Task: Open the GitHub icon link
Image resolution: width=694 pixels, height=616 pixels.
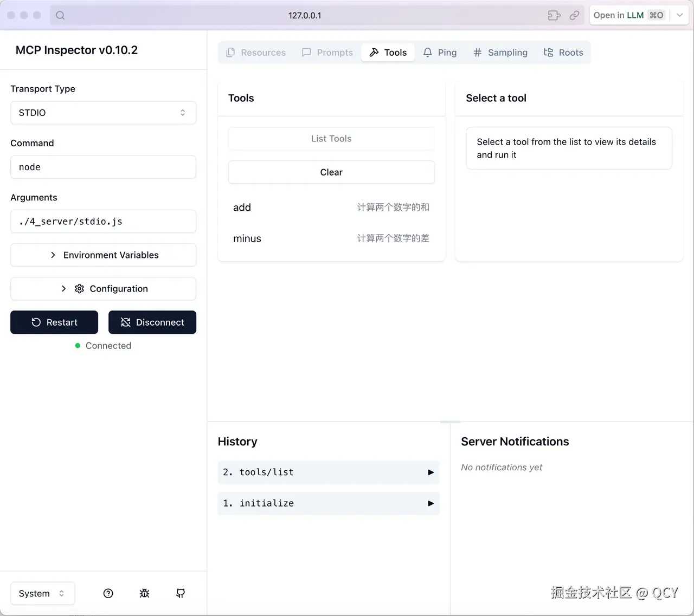Action: point(181,593)
